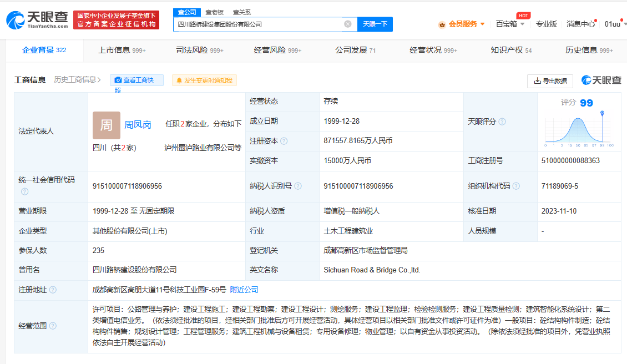Viewport: 627px width, 364px height.
Task: Click the help icon under 统一社会信用代码
Action: click(25, 191)
